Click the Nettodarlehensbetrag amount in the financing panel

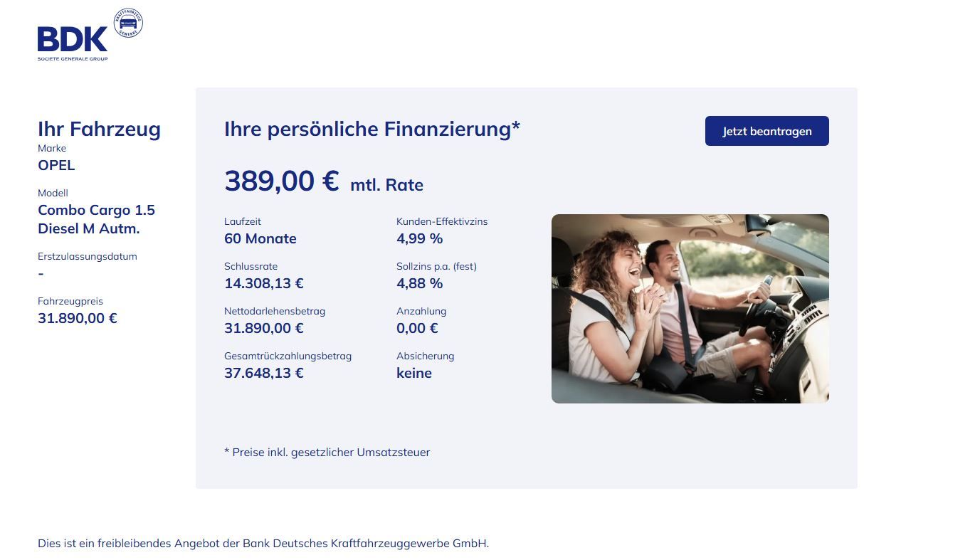click(x=264, y=328)
